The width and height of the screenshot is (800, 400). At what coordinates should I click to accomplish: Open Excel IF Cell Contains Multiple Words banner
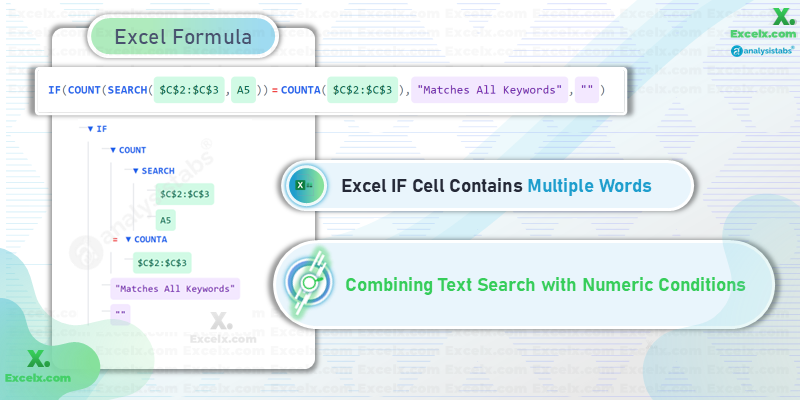[487, 186]
